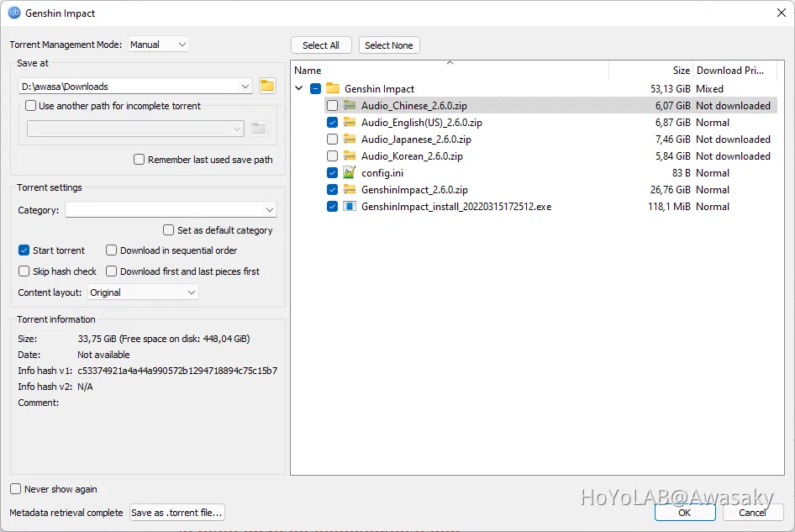795x532 pixels.
Task: Check the Audio_Japanese_2.6.0.zip file for download
Action: 332,139
